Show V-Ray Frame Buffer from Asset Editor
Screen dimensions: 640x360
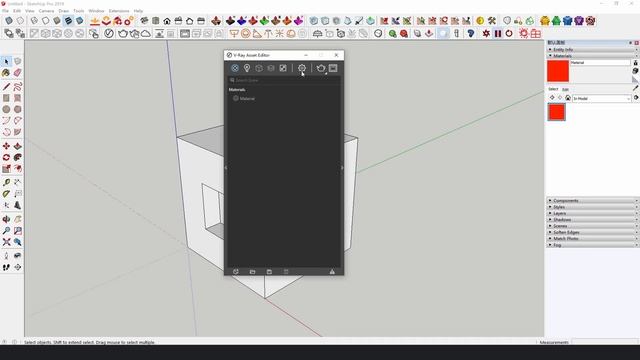[333, 68]
